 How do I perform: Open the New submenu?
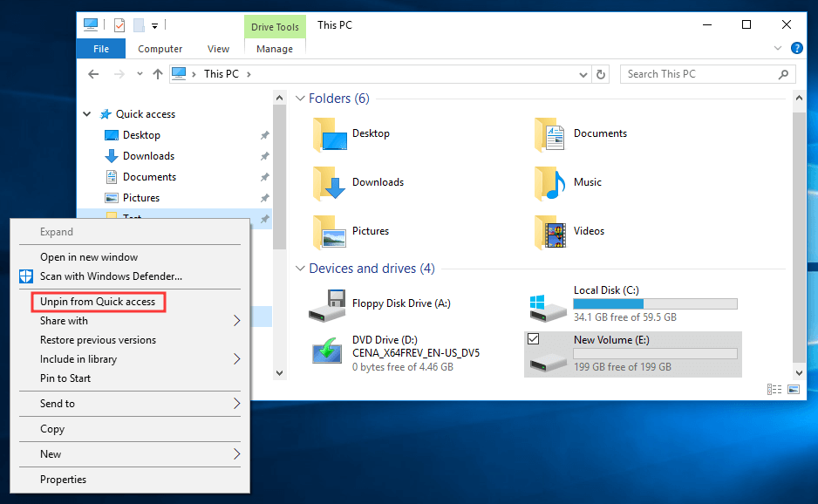pyautogui.click(x=130, y=454)
